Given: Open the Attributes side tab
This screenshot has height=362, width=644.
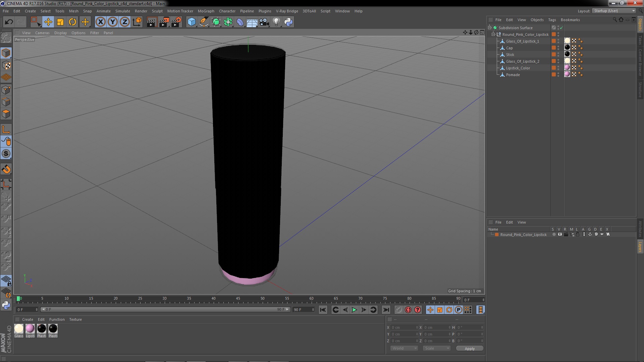Looking at the screenshot, I should pyautogui.click(x=640, y=229).
